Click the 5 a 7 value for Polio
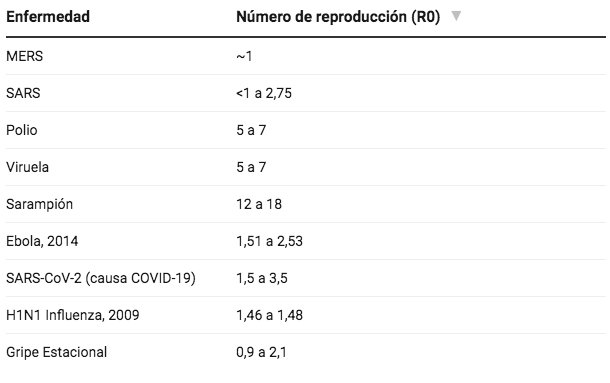This screenshot has width=610, height=383. [251, 130]
